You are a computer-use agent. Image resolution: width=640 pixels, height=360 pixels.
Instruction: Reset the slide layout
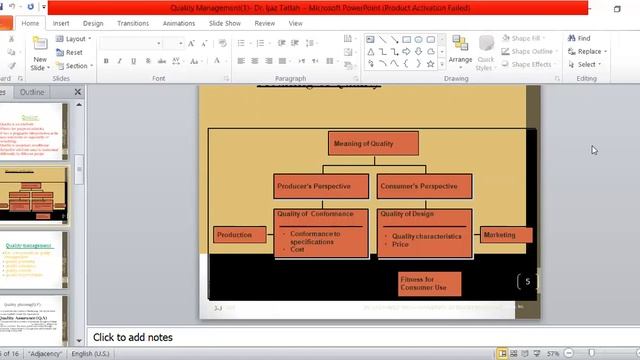pyautogui.click(x=69, y=52)
